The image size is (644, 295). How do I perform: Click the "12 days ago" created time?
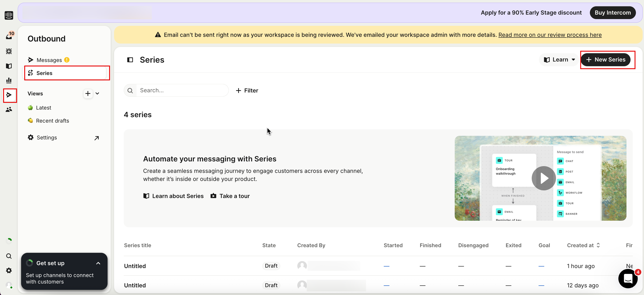583,285
